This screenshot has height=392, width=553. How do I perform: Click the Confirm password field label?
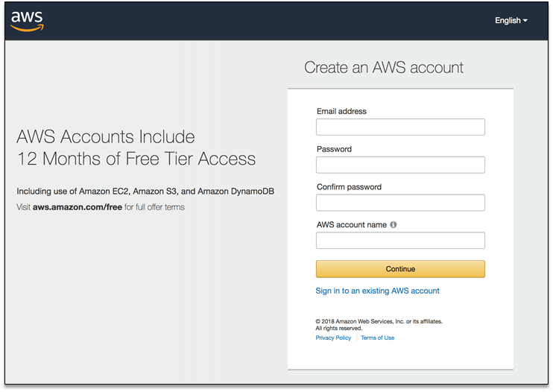coord(349,187)
